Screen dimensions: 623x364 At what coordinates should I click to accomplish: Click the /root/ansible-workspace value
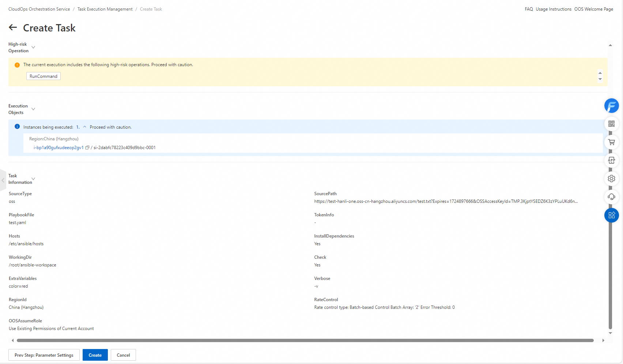coord(33,265)
